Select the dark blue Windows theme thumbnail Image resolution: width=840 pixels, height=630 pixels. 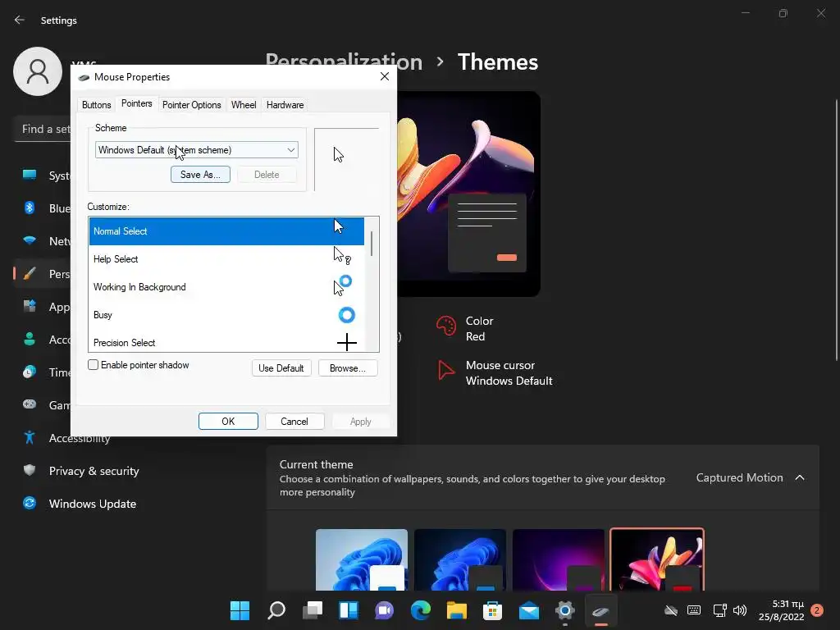[460, 559]
